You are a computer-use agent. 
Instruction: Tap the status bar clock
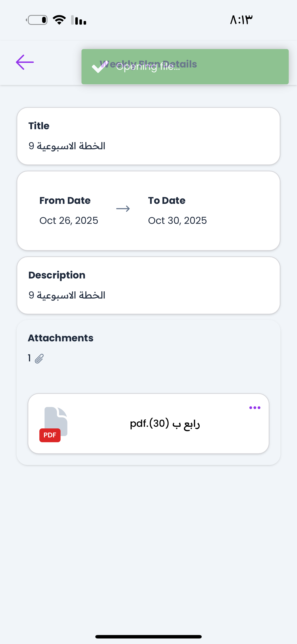point(241,20)
